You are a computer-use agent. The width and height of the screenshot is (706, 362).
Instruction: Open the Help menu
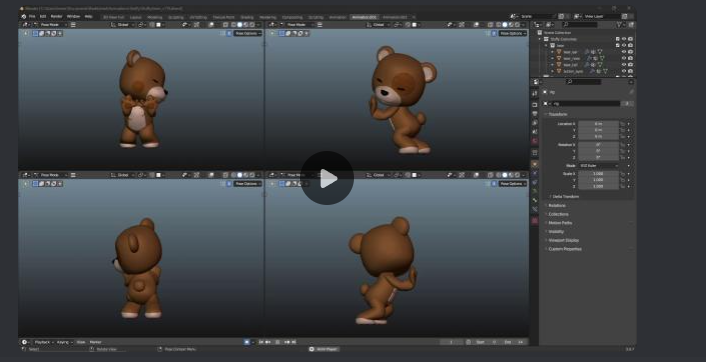point(89,17)
